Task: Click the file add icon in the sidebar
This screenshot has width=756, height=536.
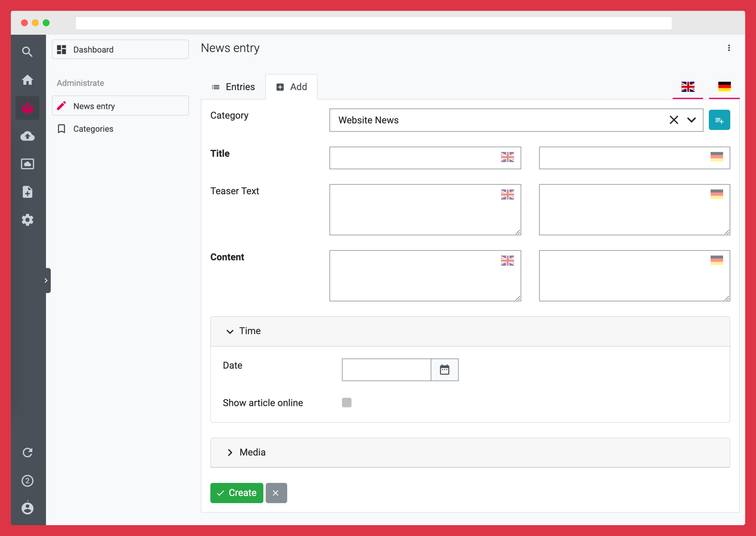Action: (x=28, y=192)
